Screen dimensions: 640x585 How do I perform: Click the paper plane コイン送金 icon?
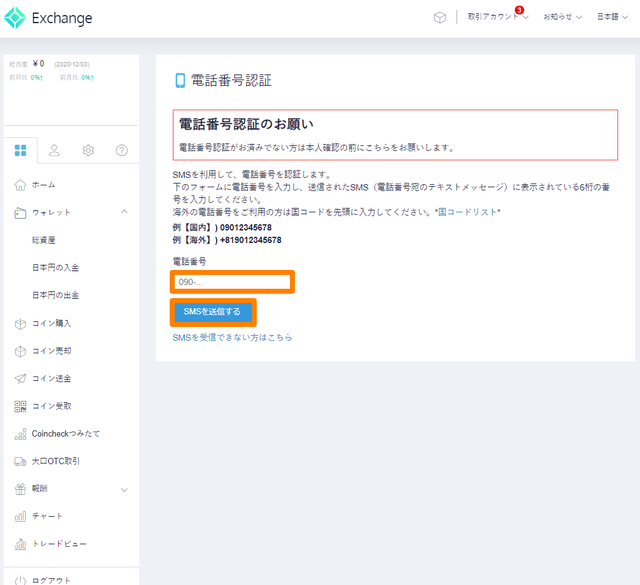coord(20,378)
